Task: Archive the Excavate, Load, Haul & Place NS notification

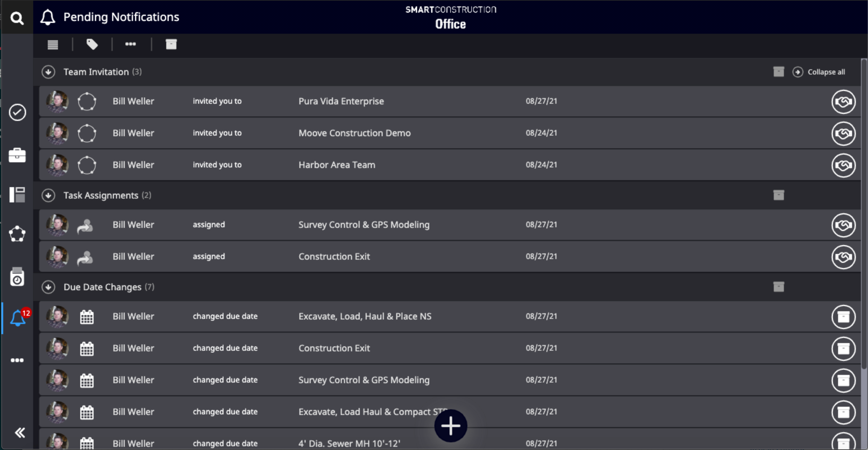Action: [x=843, y=317]
